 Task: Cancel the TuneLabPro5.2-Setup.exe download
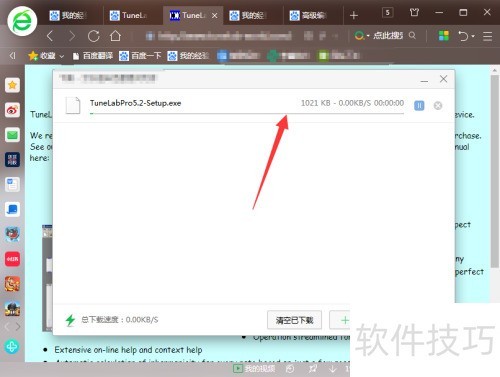click(x=438, y=106)
